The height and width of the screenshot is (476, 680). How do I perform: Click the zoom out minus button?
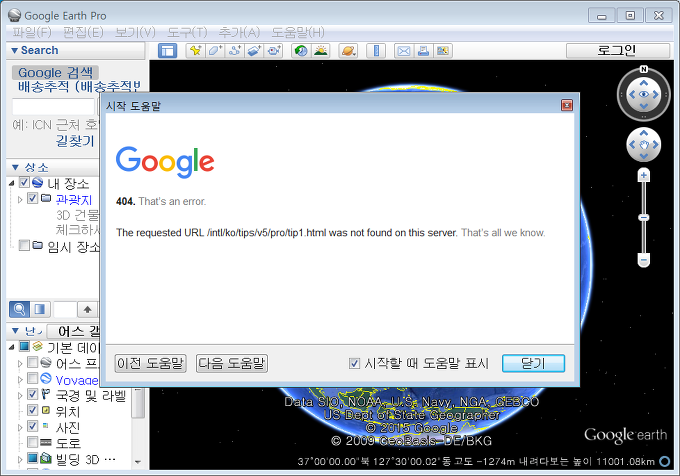[x=644, y=260]
